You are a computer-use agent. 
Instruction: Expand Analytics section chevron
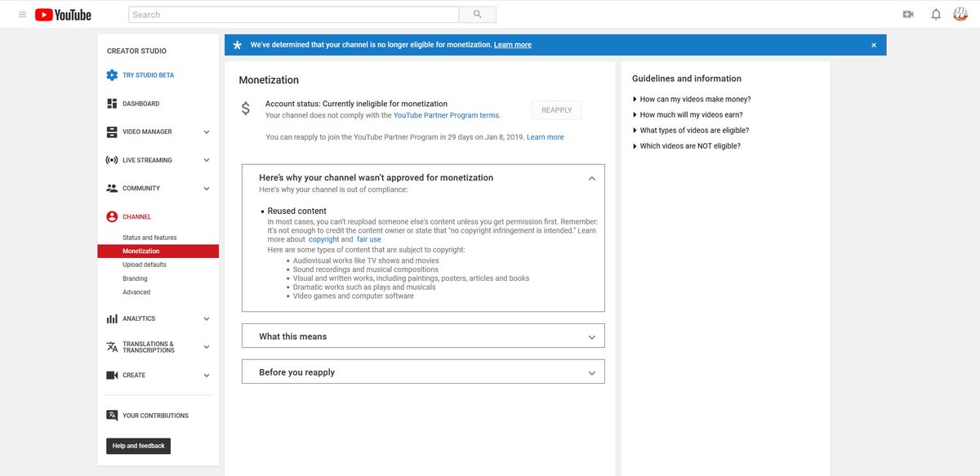(x=207, y=319)
